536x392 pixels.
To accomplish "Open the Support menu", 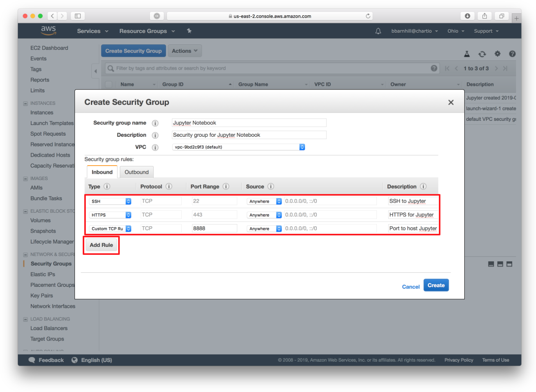I will pos(486,31).
